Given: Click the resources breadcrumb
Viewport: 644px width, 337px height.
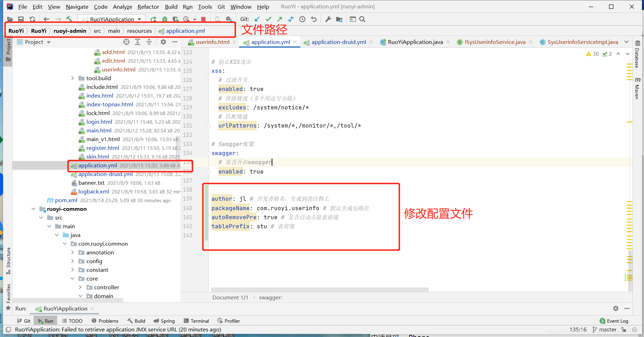Looking at the screenshot, I should (x=139, y=31).
